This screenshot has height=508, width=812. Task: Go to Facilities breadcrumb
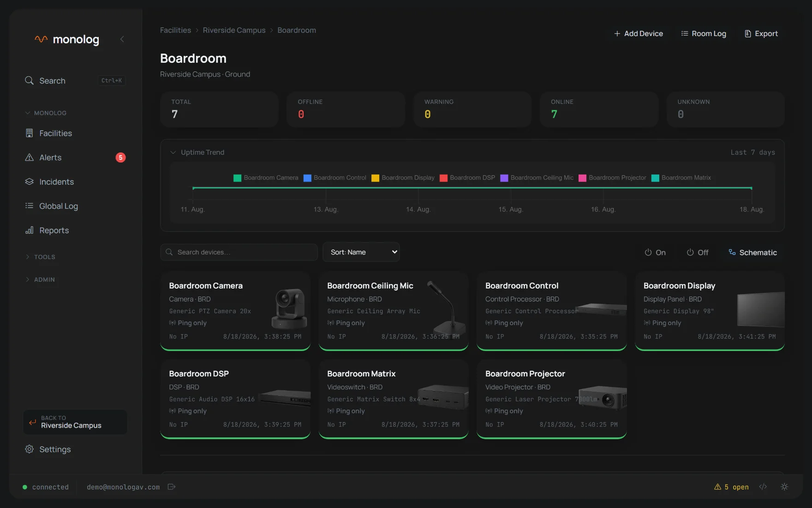click(x=175, y=30)
